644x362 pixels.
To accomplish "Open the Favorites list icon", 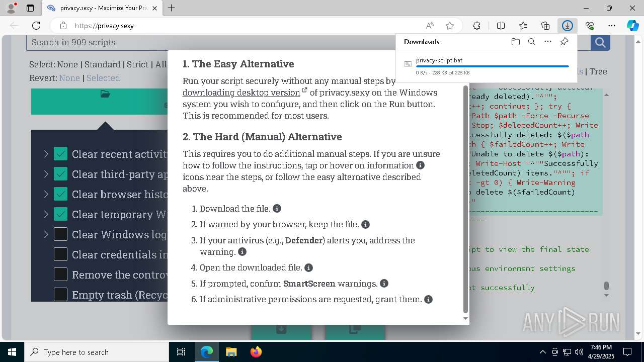I will click(x=523, y=26).
